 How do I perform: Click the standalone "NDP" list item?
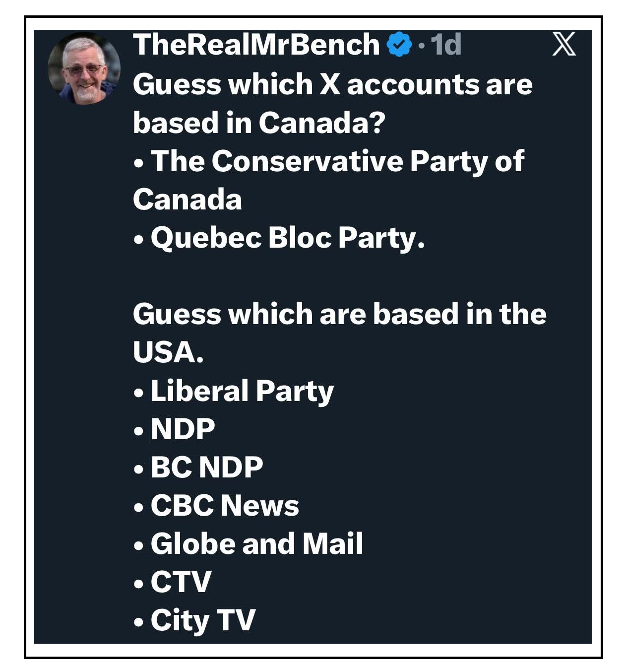[x=183, y=429]
